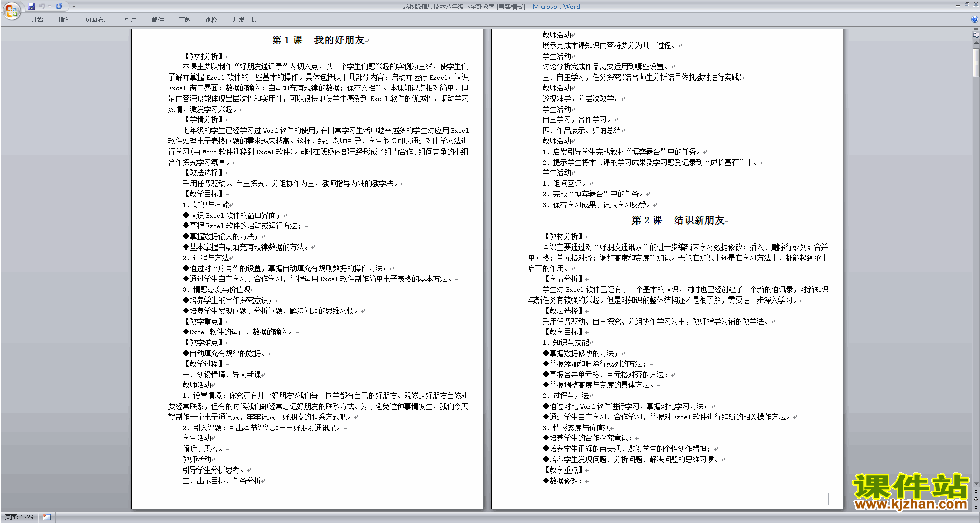Screen dimensions: 980x523
Task: Switch to the 页面布局 tab
Action: [x=97, y=19]
